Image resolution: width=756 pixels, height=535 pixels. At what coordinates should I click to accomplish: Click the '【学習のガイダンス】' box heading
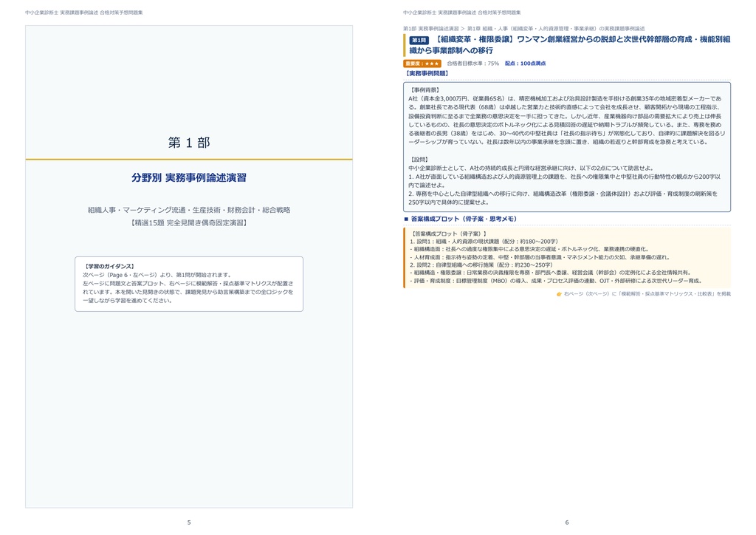[109, 266]
